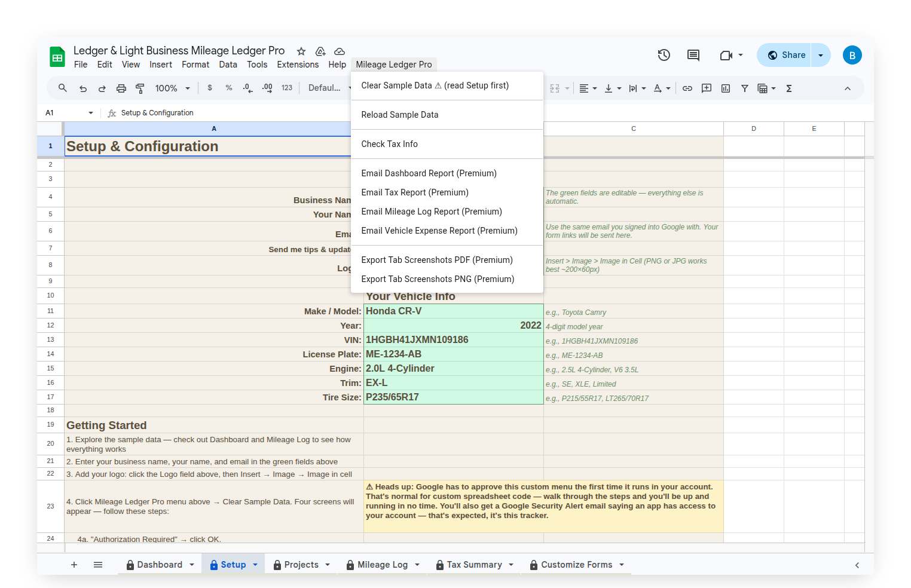The height and width of the screenshot is (588, 911).
Task: Open the Google Sheets home icon
Action: coord(57,57)
